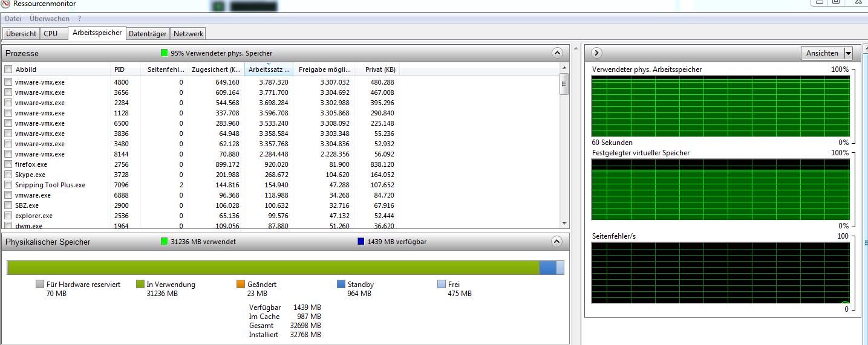Check the Snipping Tool Plus.exe checkbox
Image resolution: width=868 pixels, height=345 pixels.
click(x=8, y=185)
